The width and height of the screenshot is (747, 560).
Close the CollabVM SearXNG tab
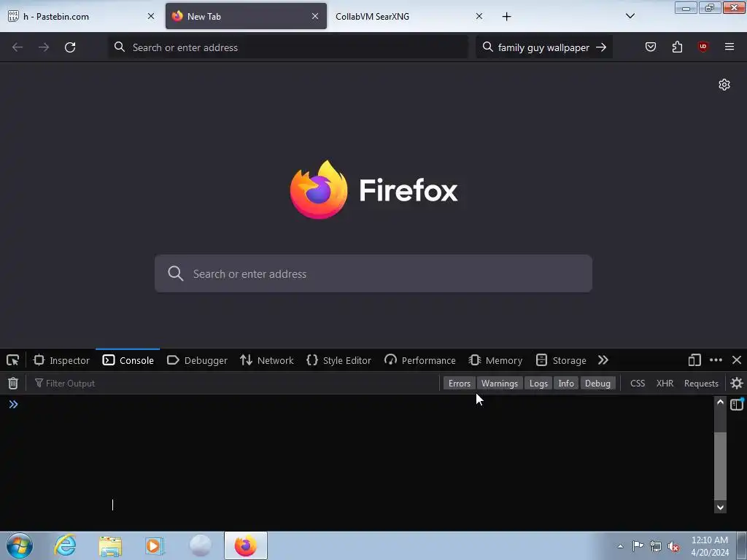click(479, 16)
